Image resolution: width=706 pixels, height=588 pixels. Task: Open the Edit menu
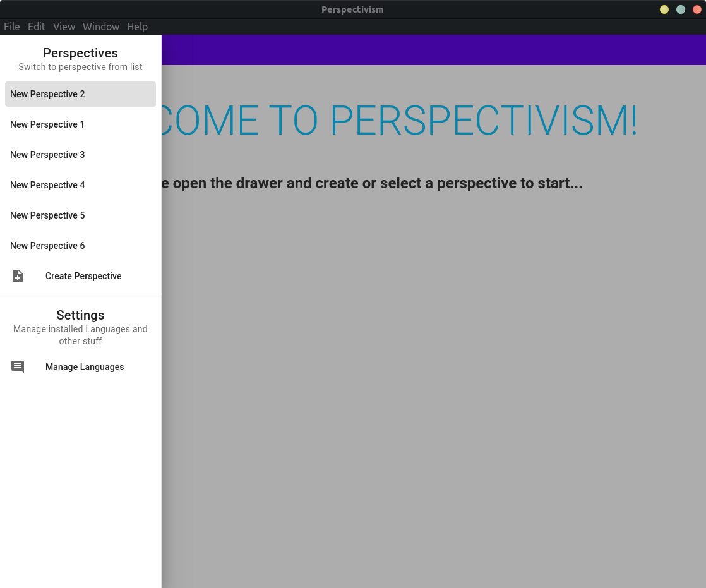coord(37,27)
